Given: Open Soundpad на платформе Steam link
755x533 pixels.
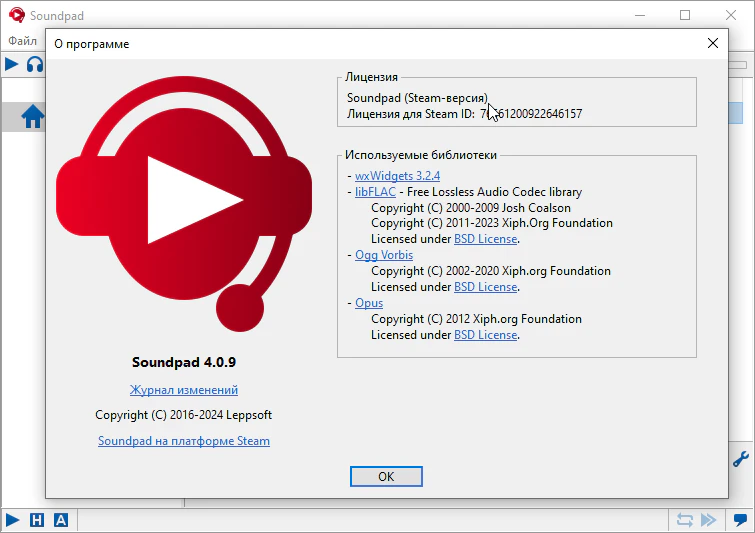Looking at the screenshot, I should point(184,441).
